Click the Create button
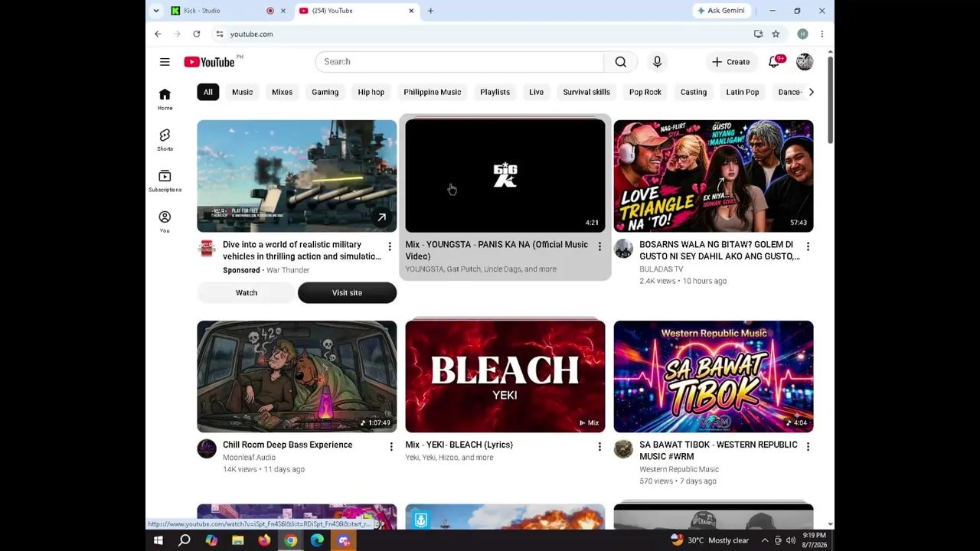Screen dimensions: 980x551 tap(731, 62)
